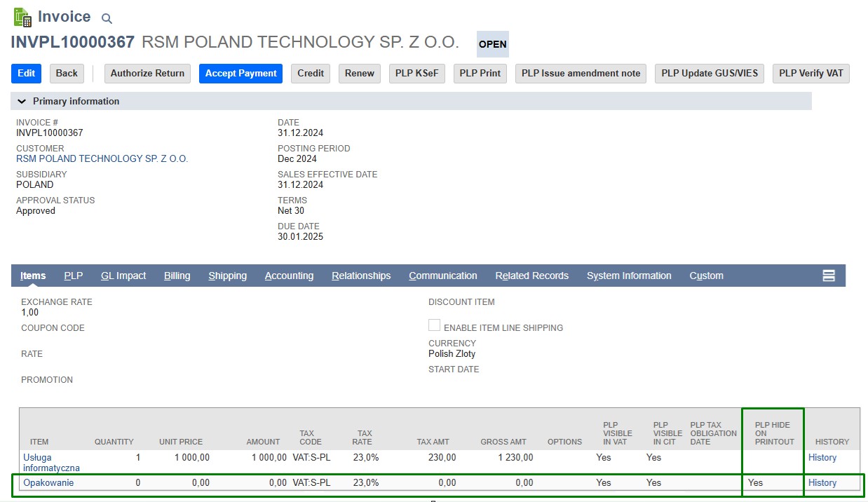Click the Accept Payment button
Viewport: 868px width, 502px height.
[x=240, y=74]
